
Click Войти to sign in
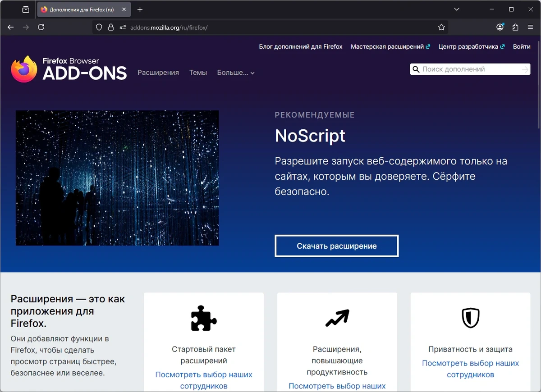pyautogui.click(x=522, y=46)
